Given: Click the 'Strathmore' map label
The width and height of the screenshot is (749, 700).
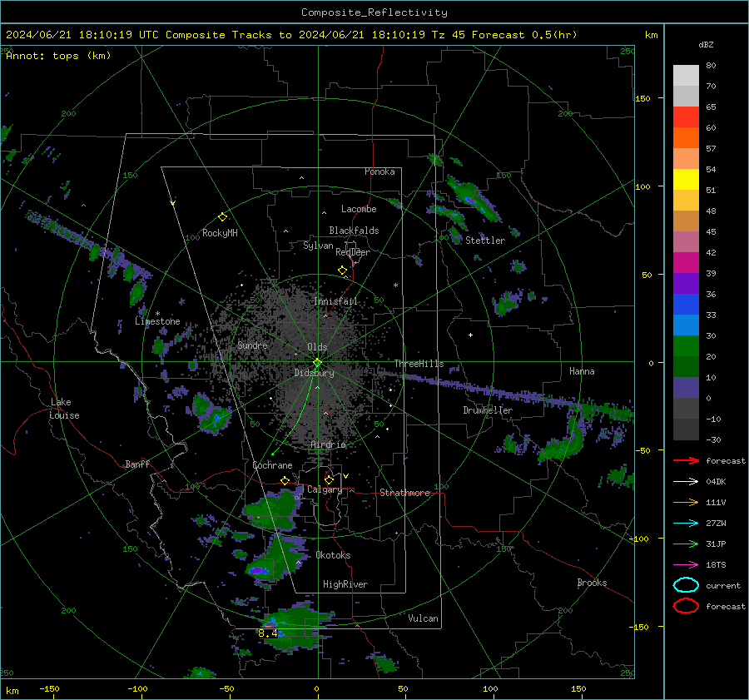Looking at the screenshot, I should point(404,493).
